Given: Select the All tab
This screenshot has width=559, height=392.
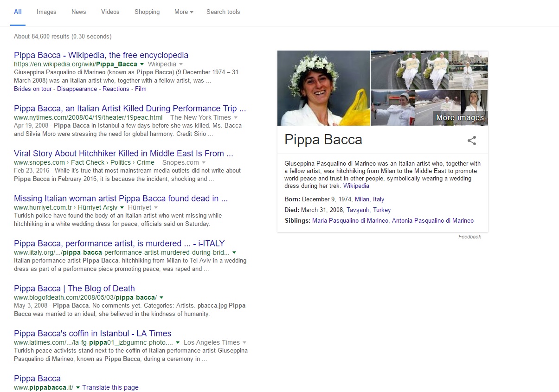Looking at the screenshot, I should pyautogui.click(x=18, y=12).
